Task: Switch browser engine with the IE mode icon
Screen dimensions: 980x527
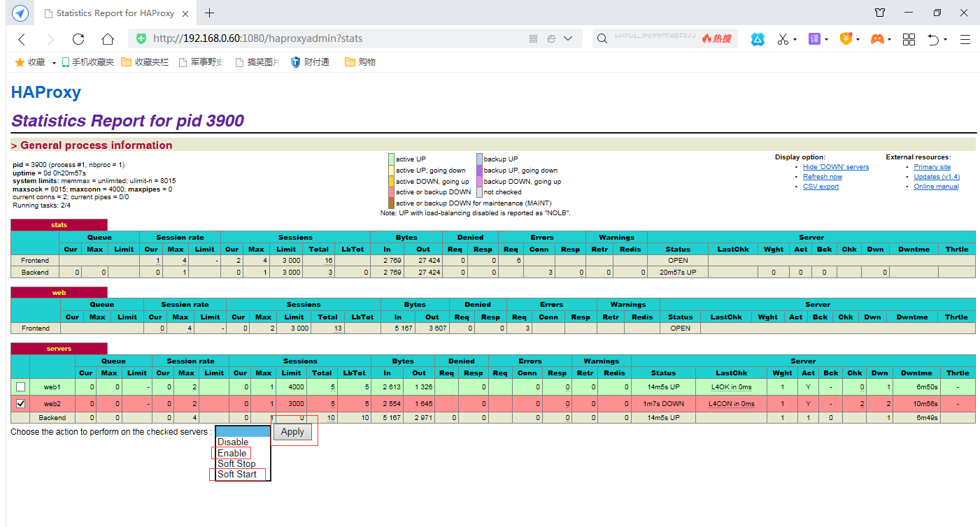Action: click(552, 39)
